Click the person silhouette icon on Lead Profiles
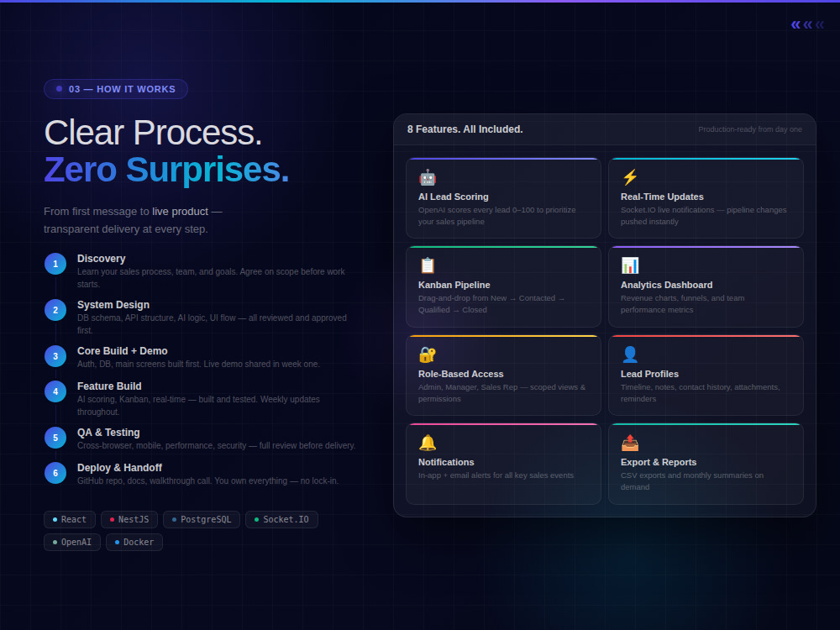The image size is (840, 630). (x=629, y=354)
